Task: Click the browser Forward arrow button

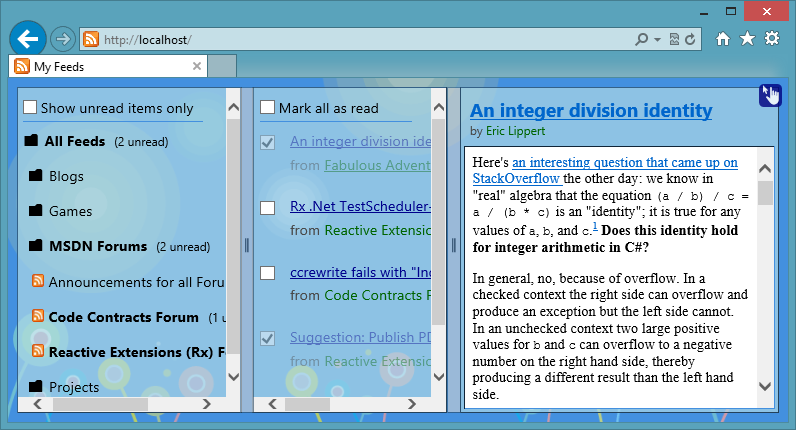Action: pyautogui.click(x=62, y=39)
